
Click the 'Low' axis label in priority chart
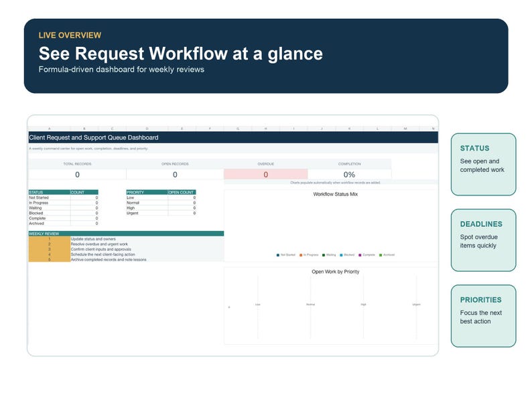click(258, 305)
